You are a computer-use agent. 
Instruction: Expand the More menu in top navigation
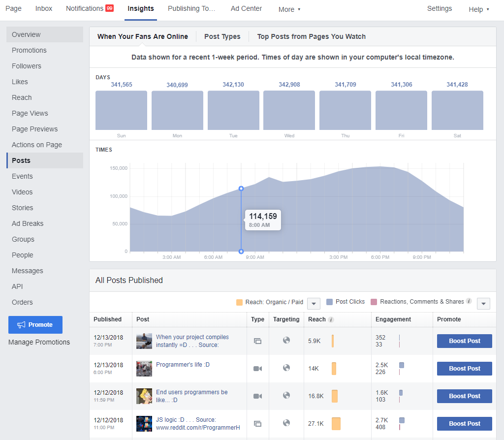coord(289,9)
